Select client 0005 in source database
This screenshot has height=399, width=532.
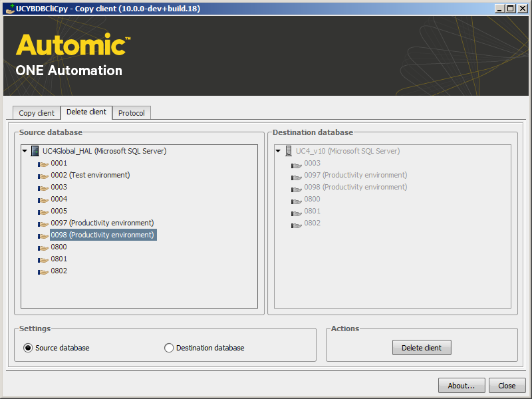coord(59,211)
